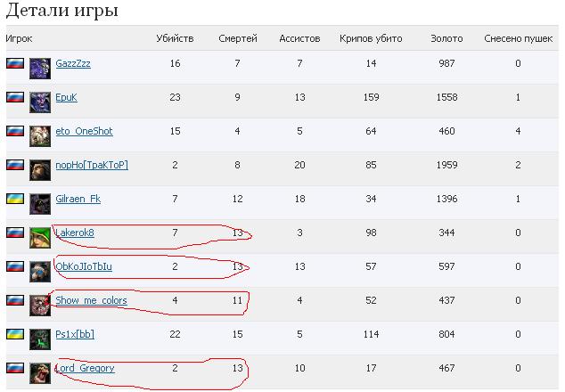Select nopHo[TpaKToP]'s assists value 20

[299, 165]
